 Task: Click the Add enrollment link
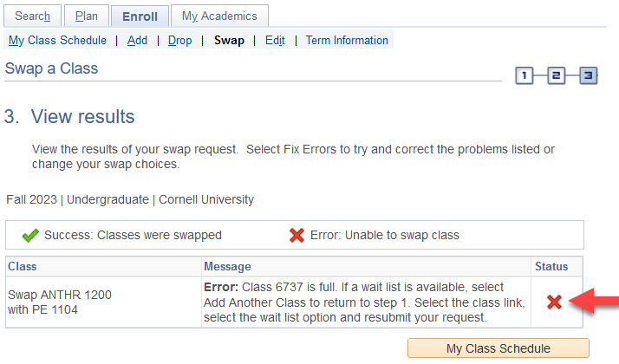[x=137, y=40]
